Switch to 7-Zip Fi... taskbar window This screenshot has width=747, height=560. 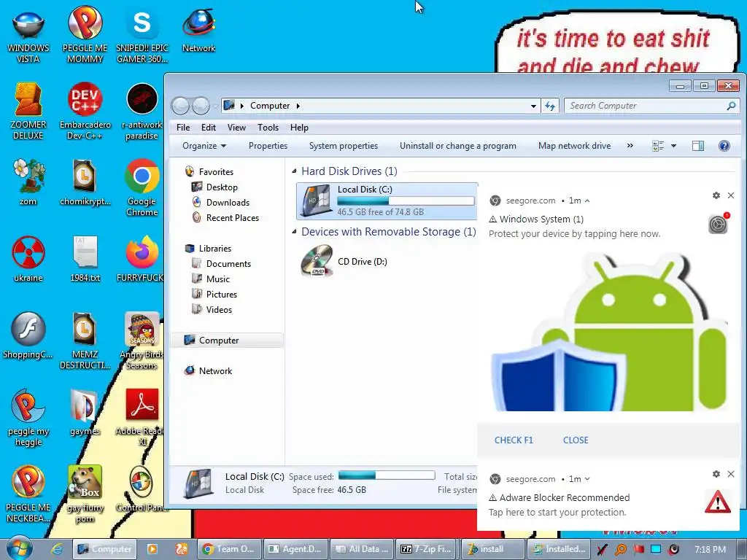pos(427,549)
